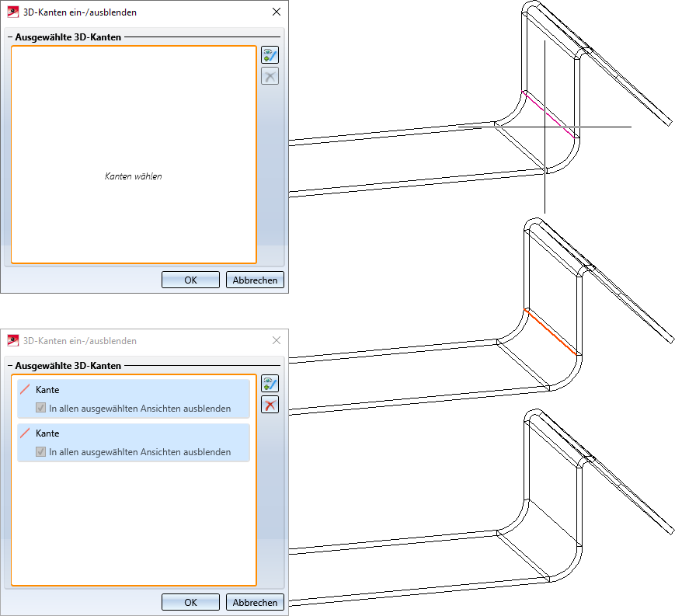The height and width of the screenshot is (616, 675).
Task: Click red X delete icon in lower dialog
Action: pos(270,405)
